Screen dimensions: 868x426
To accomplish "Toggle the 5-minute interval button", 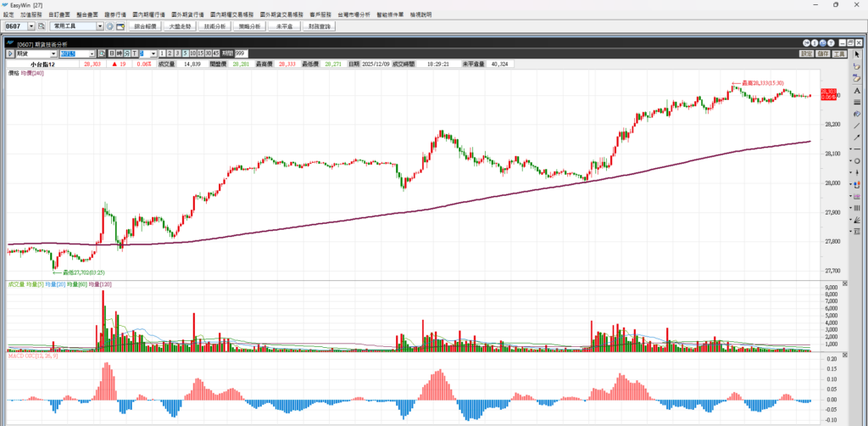I will tap(184, 53).
